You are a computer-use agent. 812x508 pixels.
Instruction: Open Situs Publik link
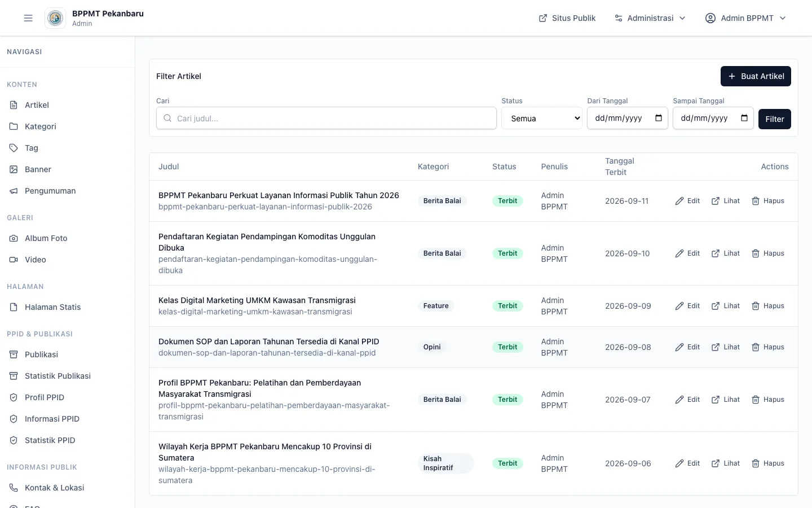567,18
